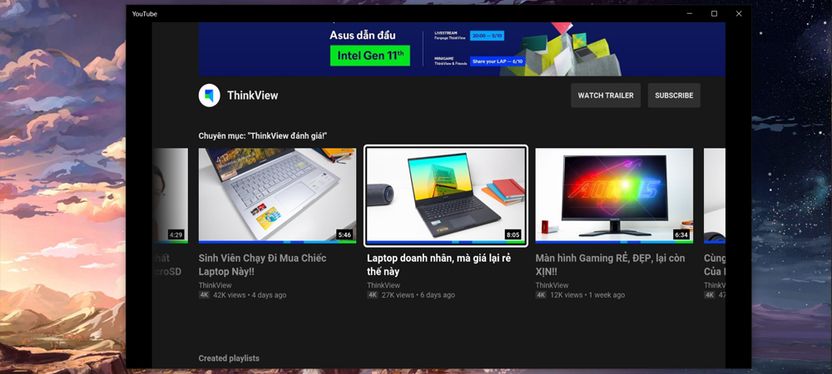
Task: Click the 8:05 duration label
Action: pos(513,234)
